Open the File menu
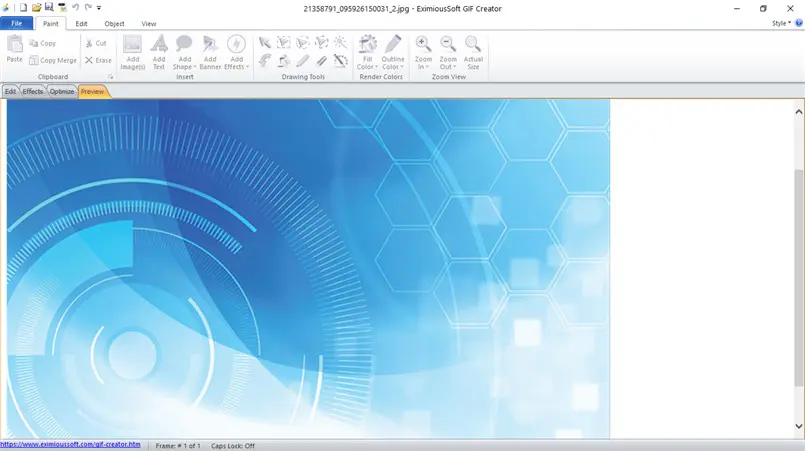 (16, 23)
